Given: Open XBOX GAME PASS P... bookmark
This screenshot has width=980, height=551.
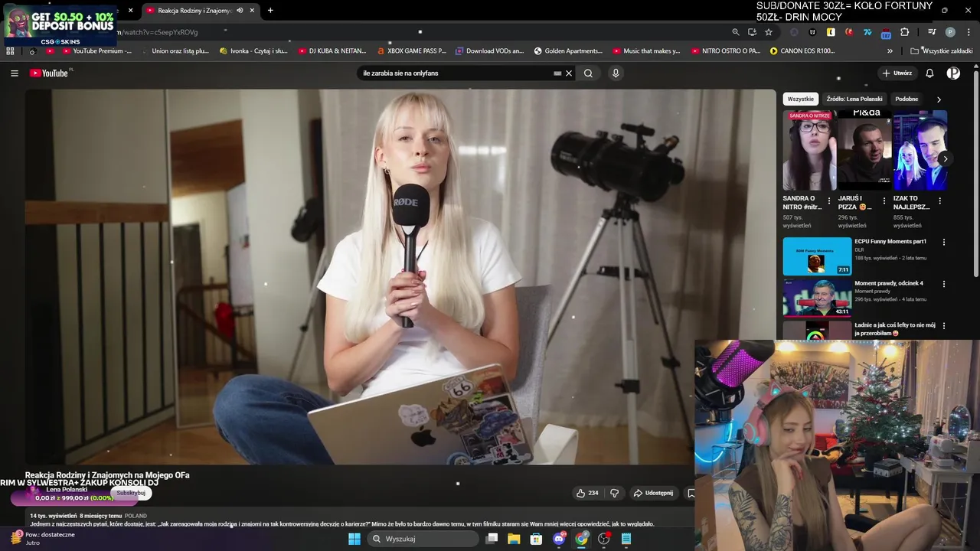Looking at the screenshot, I should [x=412, y=51].
